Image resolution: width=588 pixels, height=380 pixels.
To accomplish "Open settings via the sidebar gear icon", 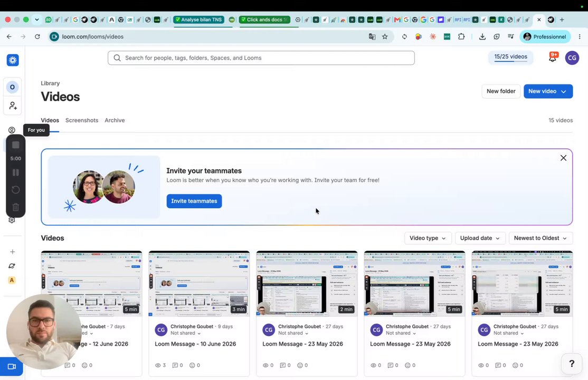I will [12, 220].
